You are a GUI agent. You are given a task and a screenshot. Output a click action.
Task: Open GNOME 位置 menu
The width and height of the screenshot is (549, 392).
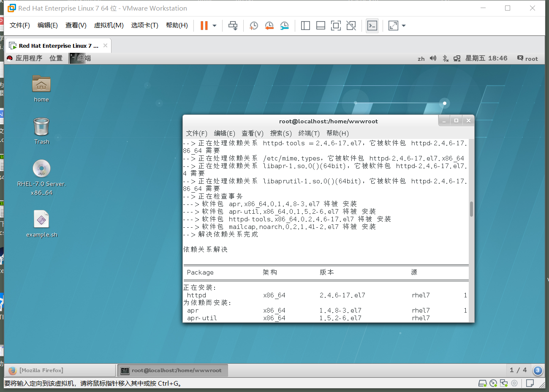pos(56,58)
